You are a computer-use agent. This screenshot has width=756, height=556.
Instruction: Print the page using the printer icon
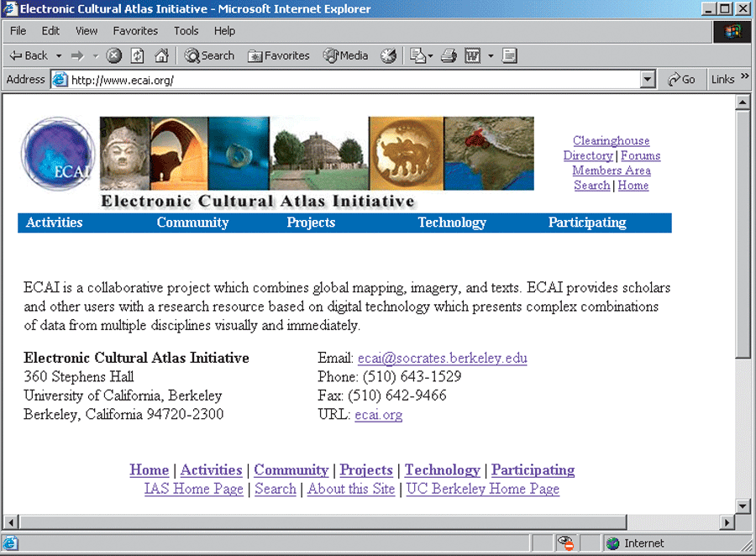click(x=449, y=56)
